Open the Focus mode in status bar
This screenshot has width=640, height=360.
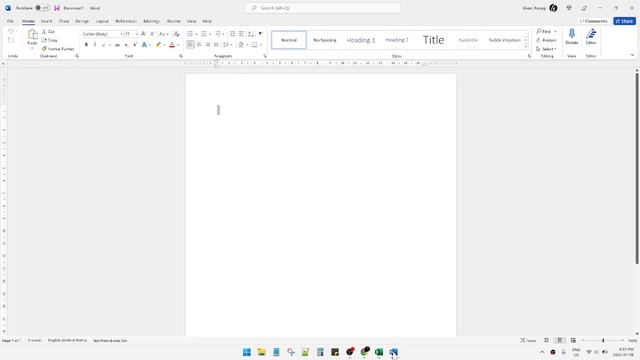(528, 340)
